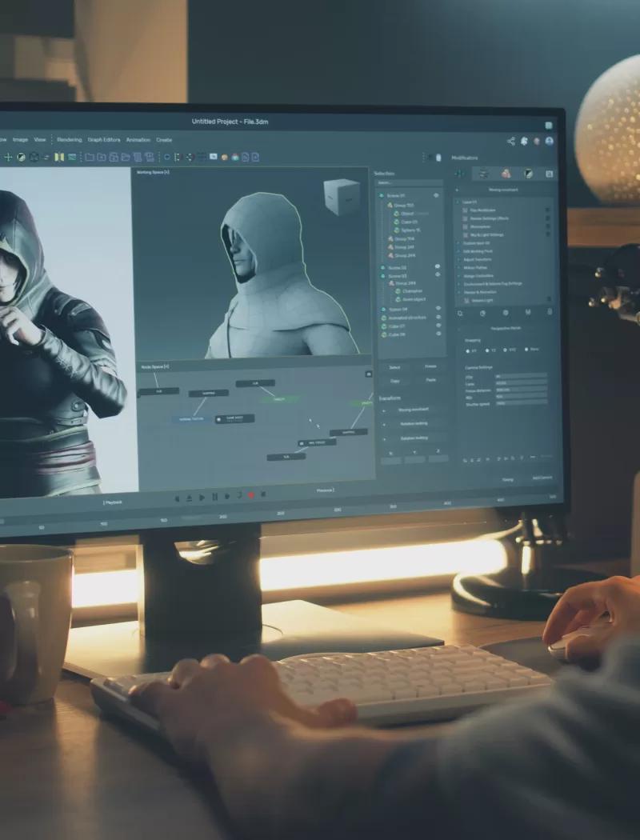Open the Rendering menu
This screenshot has width=640, height=840.
pos(70,140)
